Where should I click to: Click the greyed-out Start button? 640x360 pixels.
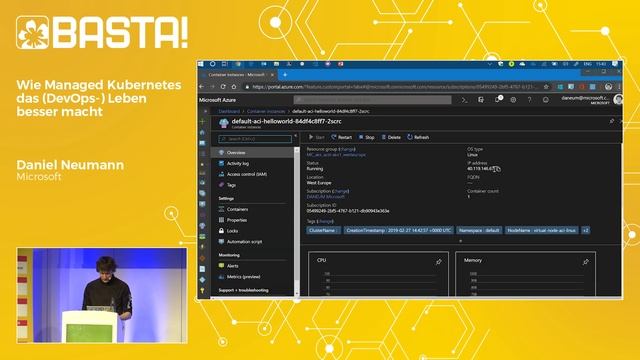(316, 137)
